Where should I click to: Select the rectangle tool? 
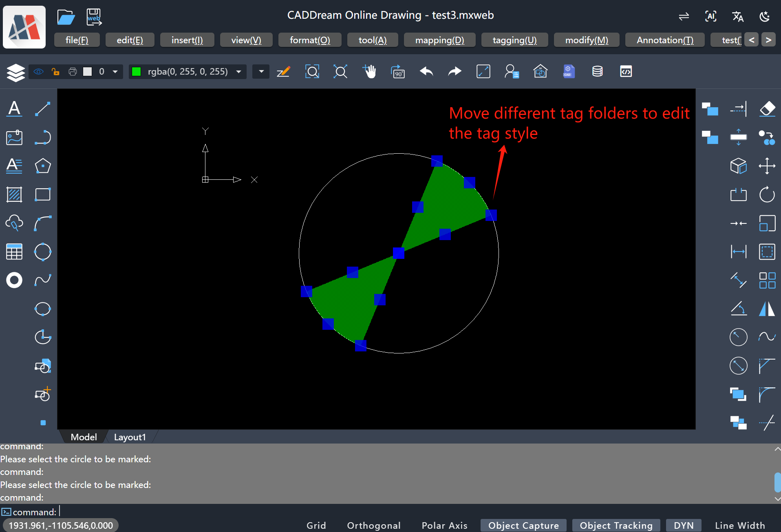point(43,194)
